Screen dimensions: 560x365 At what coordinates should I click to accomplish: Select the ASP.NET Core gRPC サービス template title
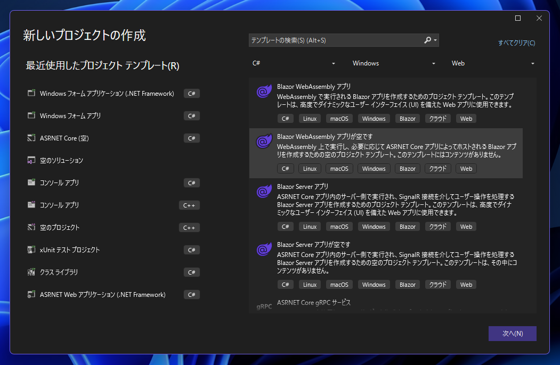[x=314, y=302]
